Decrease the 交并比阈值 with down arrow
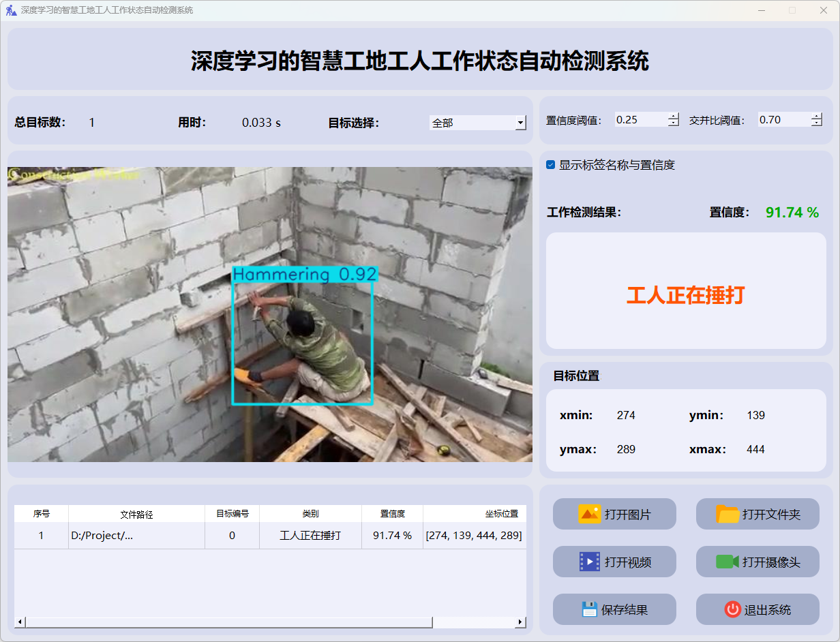Screen dimensions: 840x642 pos(817,123)
